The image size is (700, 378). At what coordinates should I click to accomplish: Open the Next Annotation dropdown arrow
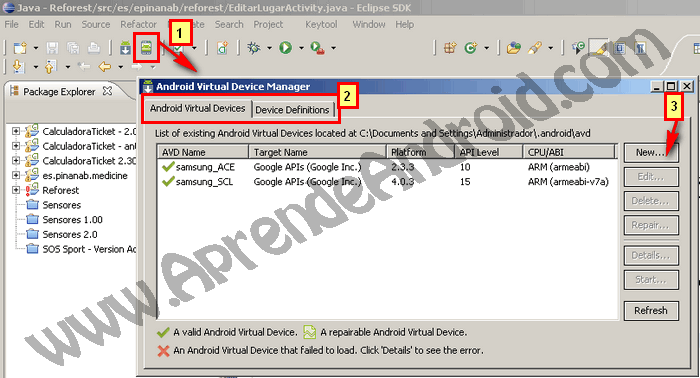click(35, 67)
